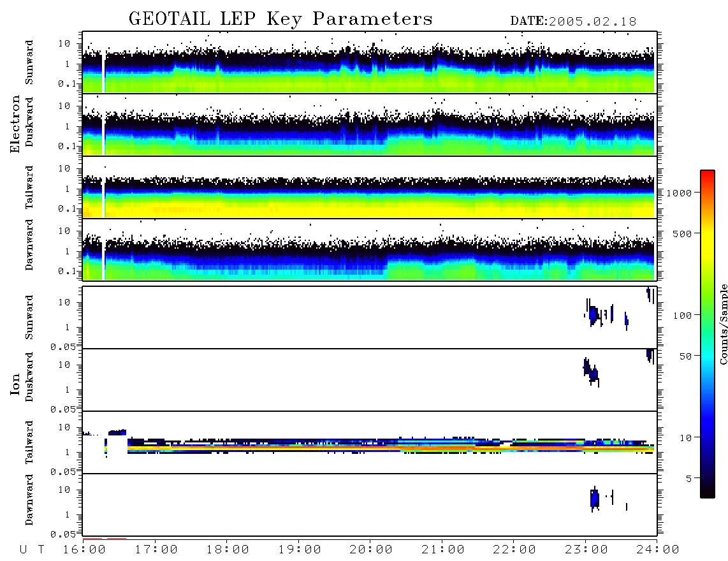Click the "U T" axis label
728x561 pixels.
33,550
